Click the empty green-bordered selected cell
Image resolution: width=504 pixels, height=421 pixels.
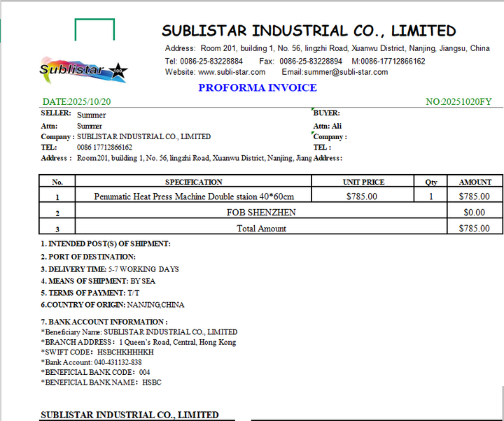(x=94, y=30)
